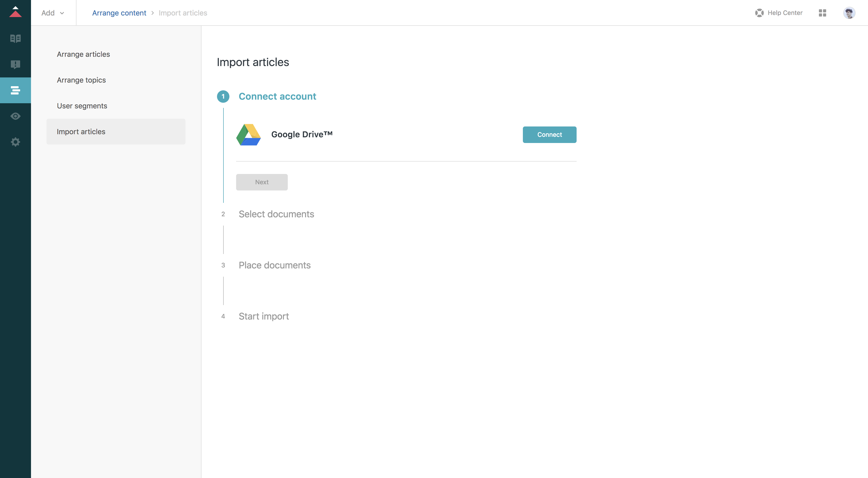Click step 2 Select documents

tap(276, 214)
